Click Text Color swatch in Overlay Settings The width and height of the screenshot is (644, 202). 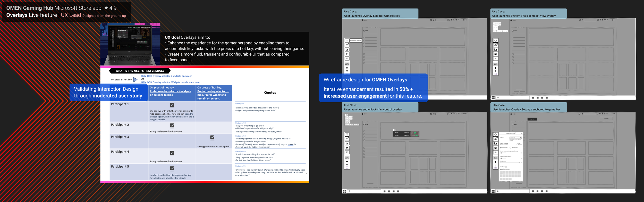(x=506, y=167)
